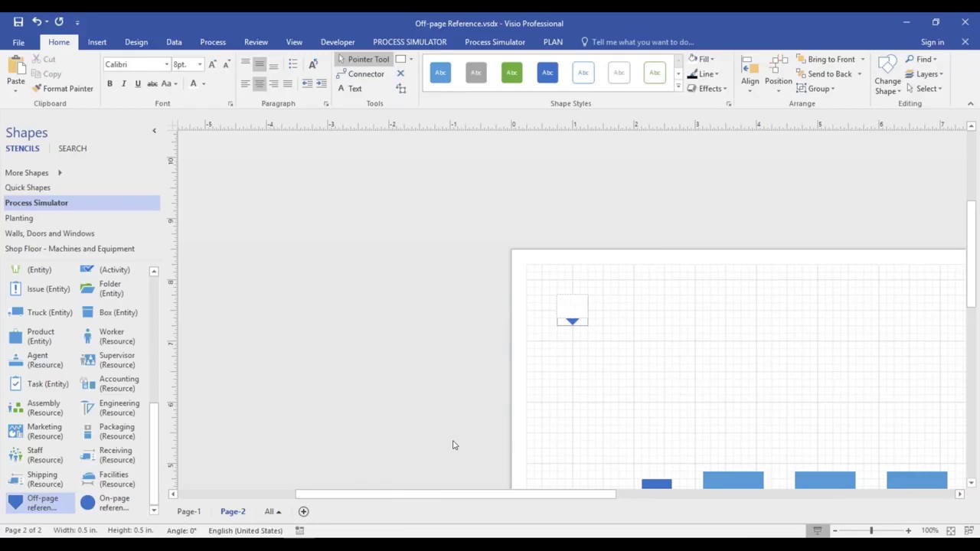Viewport: 980px width, 551px height.
Task: Collapse the Shapes pane arrow
Action: click(x=154, y=131)
